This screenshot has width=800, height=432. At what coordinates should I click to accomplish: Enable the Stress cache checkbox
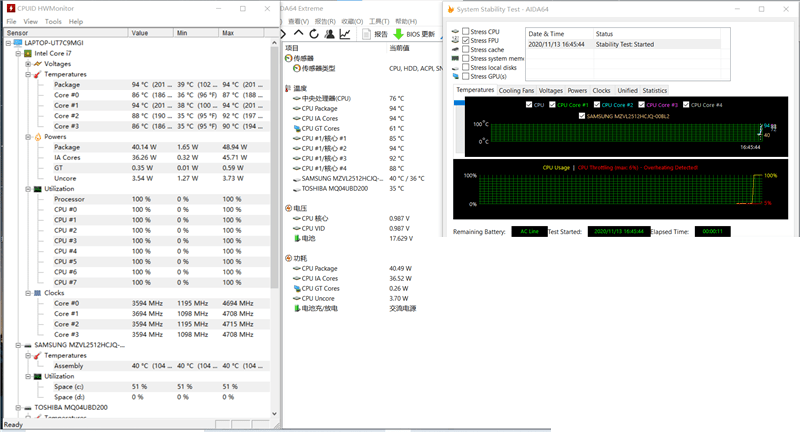click(x=465, y=49)
